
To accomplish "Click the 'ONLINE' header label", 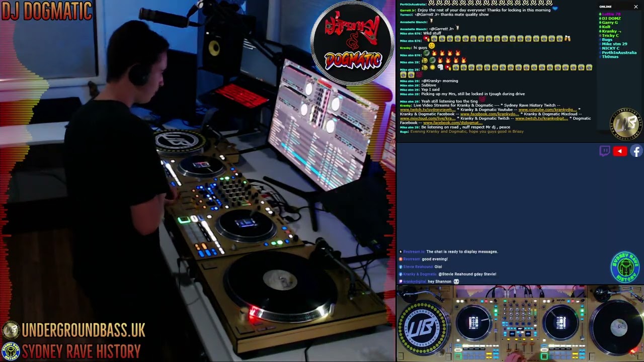I will click(605, 7).
